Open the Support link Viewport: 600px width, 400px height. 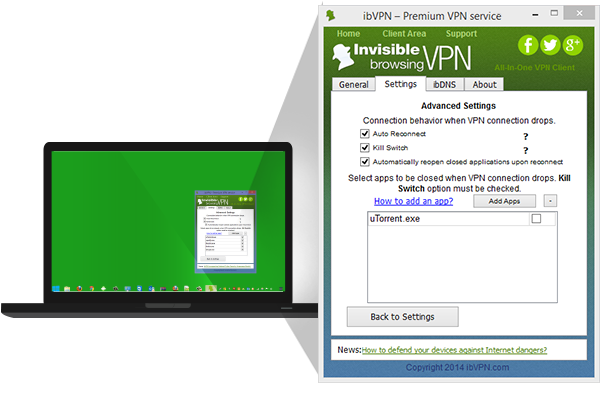[x=461, y=34]
